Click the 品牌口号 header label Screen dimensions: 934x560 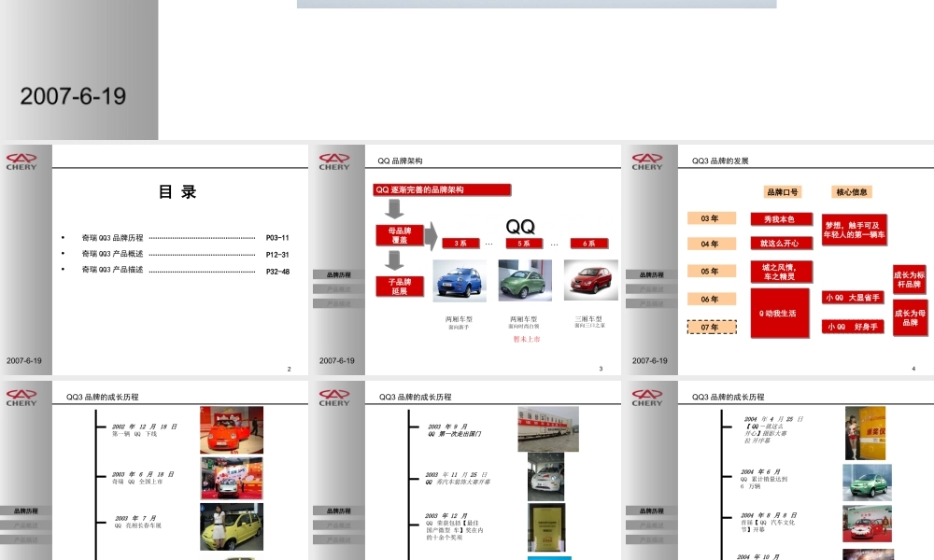[783, 191]
